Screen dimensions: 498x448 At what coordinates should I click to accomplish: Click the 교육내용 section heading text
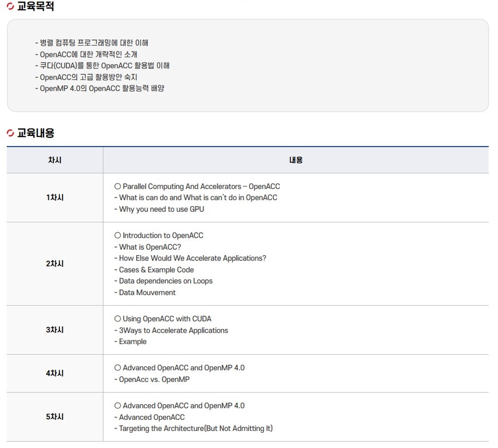tap(36, 133)
